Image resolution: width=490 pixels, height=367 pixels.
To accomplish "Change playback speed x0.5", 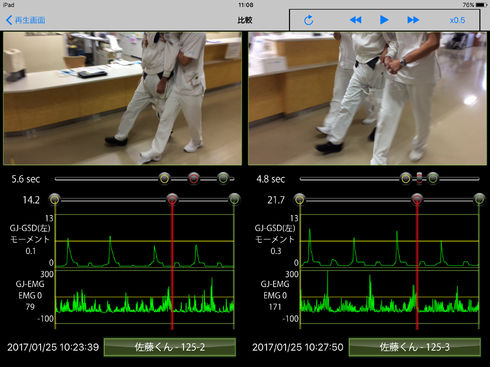I will point(457,20).
